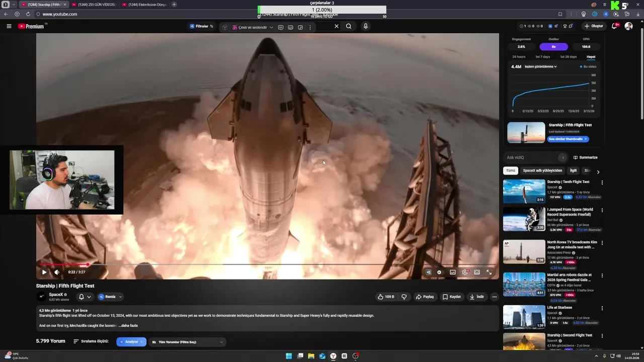Select the 1st 7 days stats tab
This screenshot has height=362, width=644.
tap(542, 57)
